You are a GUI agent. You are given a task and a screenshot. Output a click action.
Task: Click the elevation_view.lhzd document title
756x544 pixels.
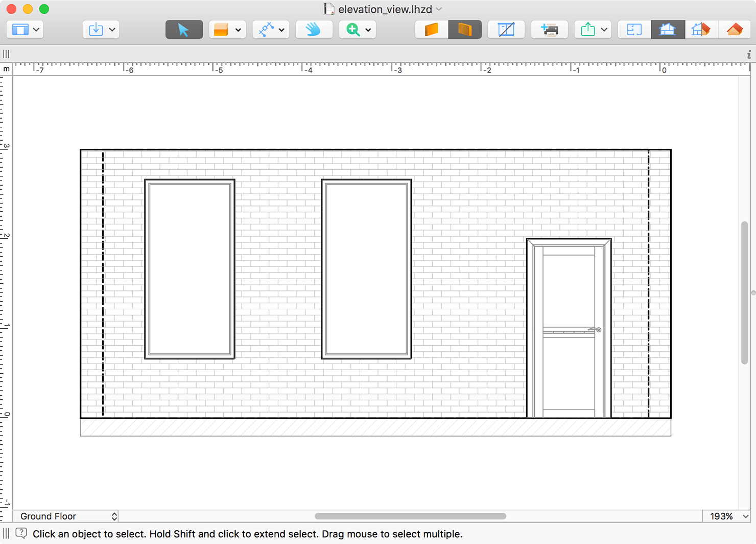click(x=385, y=9)
